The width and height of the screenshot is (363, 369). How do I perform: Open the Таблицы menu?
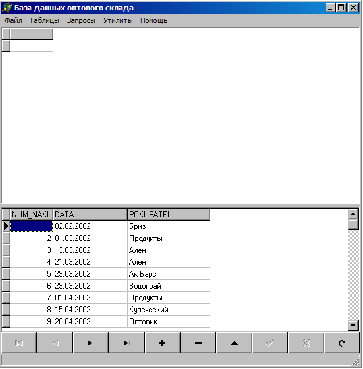[x=44, y=21]
